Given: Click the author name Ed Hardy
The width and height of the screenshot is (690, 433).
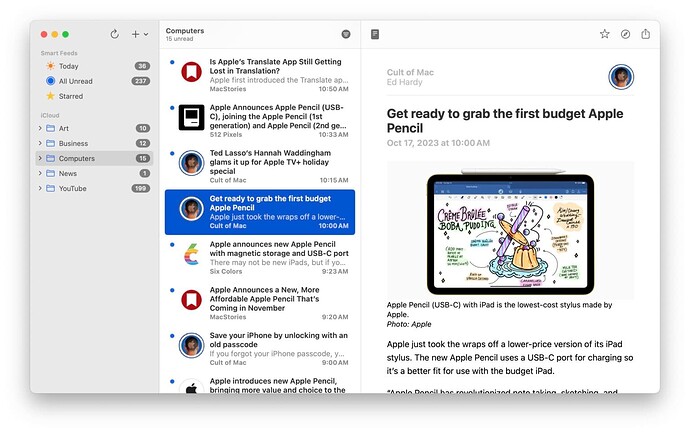Looking at the screenshot, I should pos(404,82).
